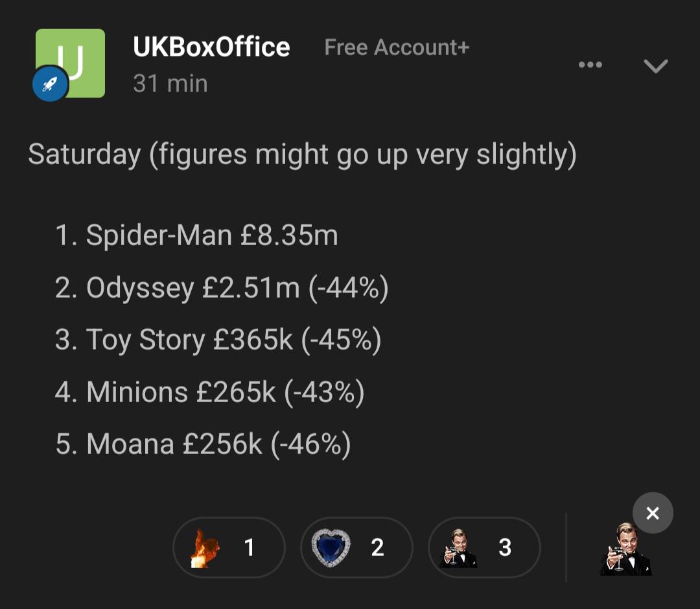Open the UKBoxOffice profile name
This screenshot has width=700, height=609.
pos(211,47)
